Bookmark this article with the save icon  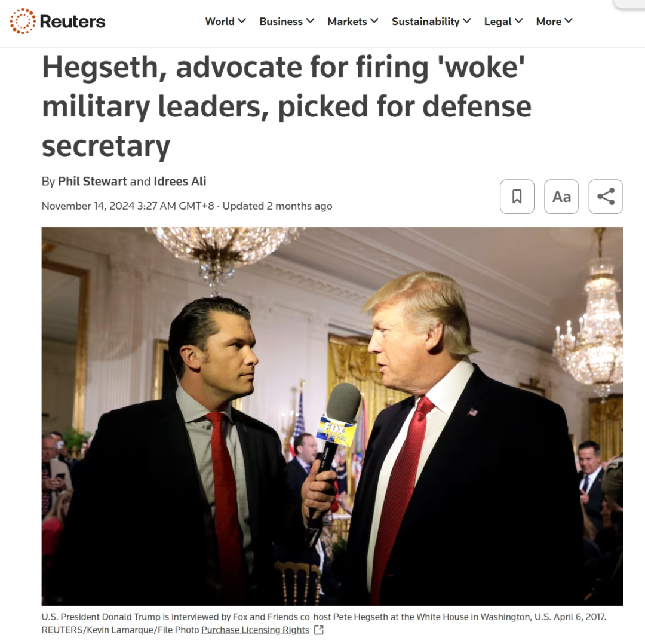point(517,197)
